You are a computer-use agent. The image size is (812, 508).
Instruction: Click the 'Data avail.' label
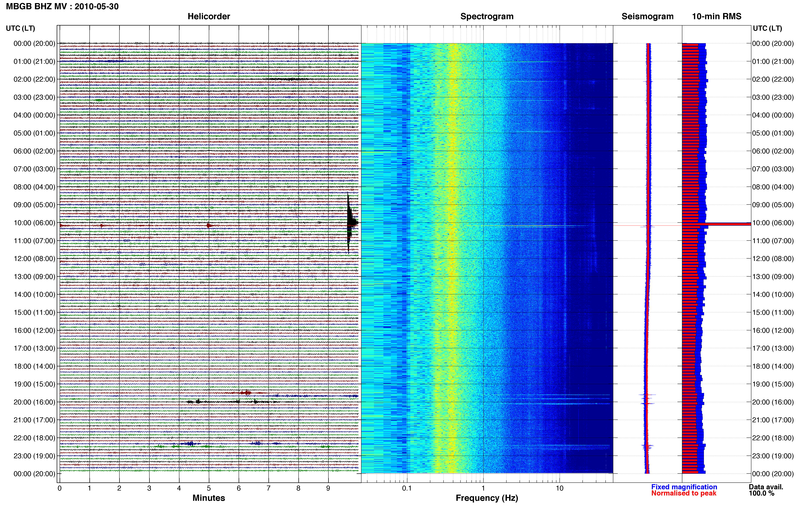[x=766, y=487]
